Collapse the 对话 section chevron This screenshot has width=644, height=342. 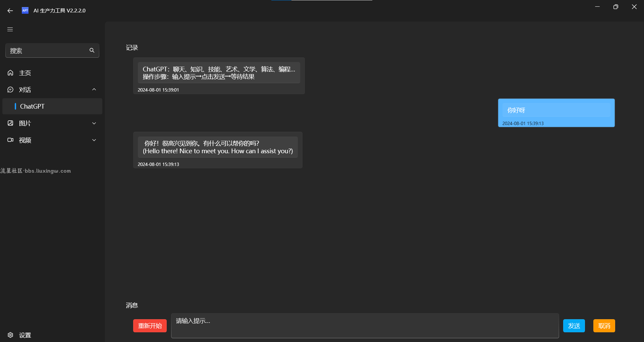point(94,90)
